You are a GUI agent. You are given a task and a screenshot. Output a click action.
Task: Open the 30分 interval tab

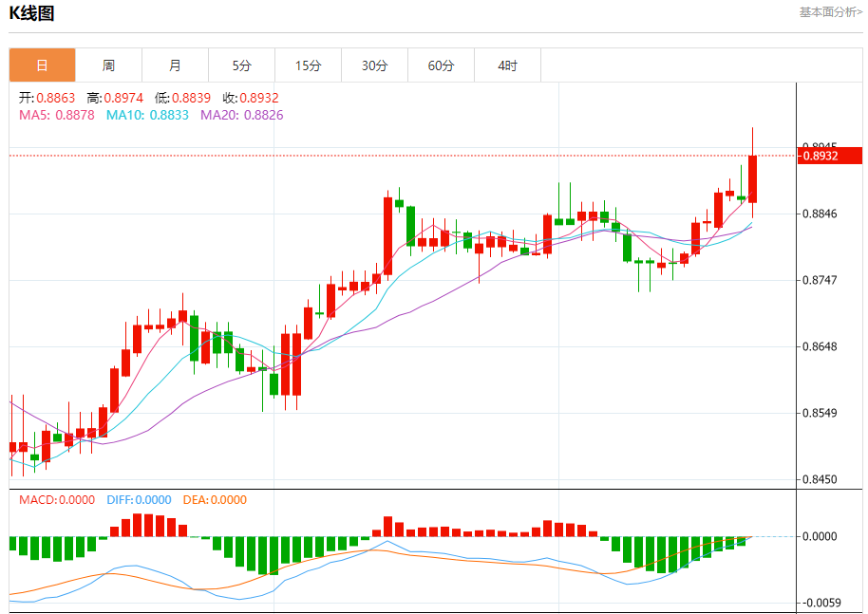click(374, 65)
